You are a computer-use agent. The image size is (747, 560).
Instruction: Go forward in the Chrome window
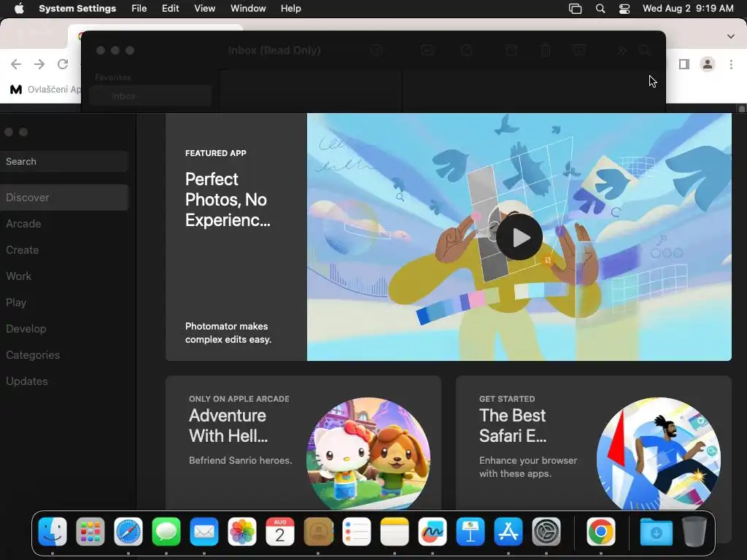(x=39, y=64)
